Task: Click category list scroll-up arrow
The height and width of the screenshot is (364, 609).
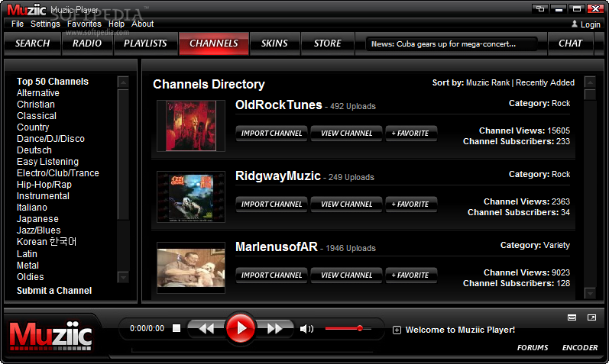Action: pyautogui.click(x=123, y=82)
